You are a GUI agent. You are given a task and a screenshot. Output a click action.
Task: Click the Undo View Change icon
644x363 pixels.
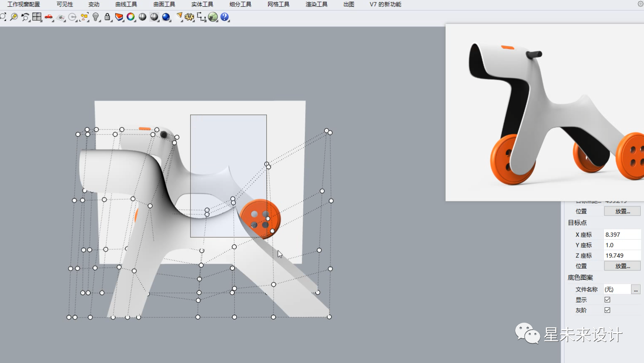click(26, 17)
